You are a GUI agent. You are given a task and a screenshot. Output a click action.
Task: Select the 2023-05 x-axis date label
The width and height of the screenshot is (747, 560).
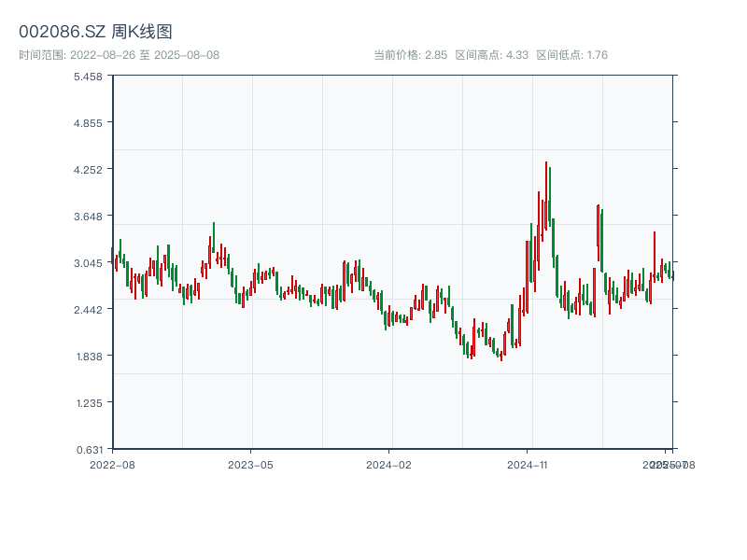[250, 464]
